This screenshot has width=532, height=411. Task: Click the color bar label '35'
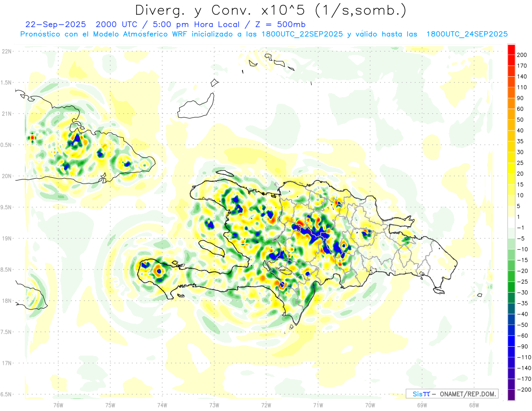[521, 141]
